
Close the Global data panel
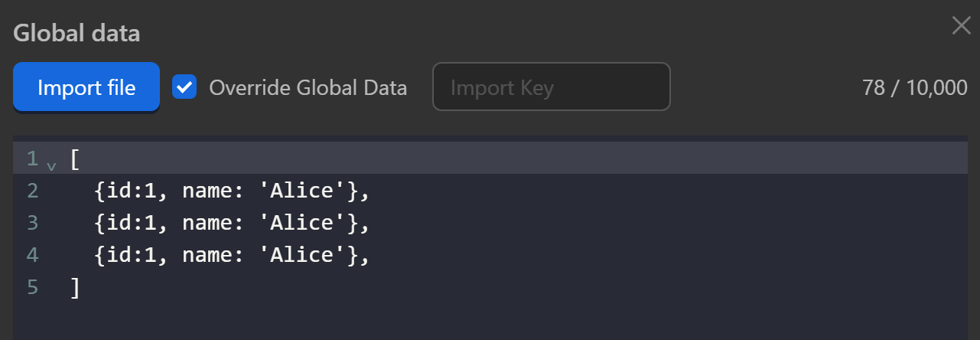click(x=961, y=26)
